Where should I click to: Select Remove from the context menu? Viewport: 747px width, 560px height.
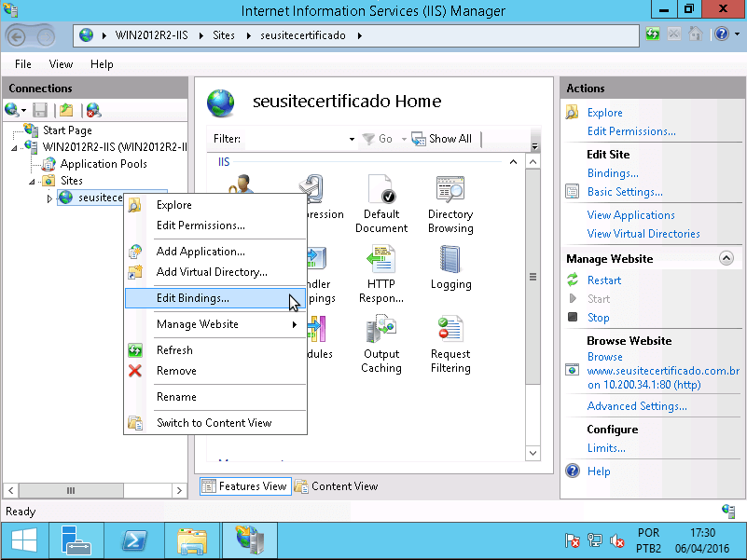[215, 371]
